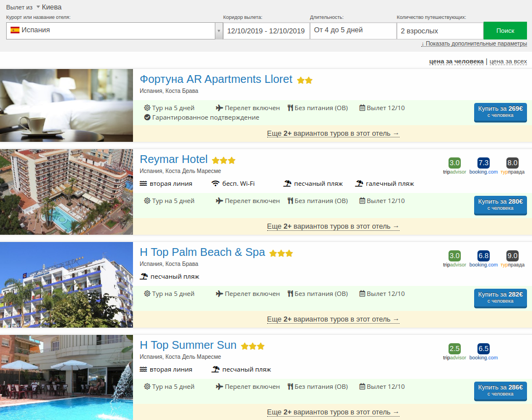This screenshot has height=420, width=532.
Task: Click 'Вылет 12/10' text in Summer Sun row
Action: (x=386, y=387)
